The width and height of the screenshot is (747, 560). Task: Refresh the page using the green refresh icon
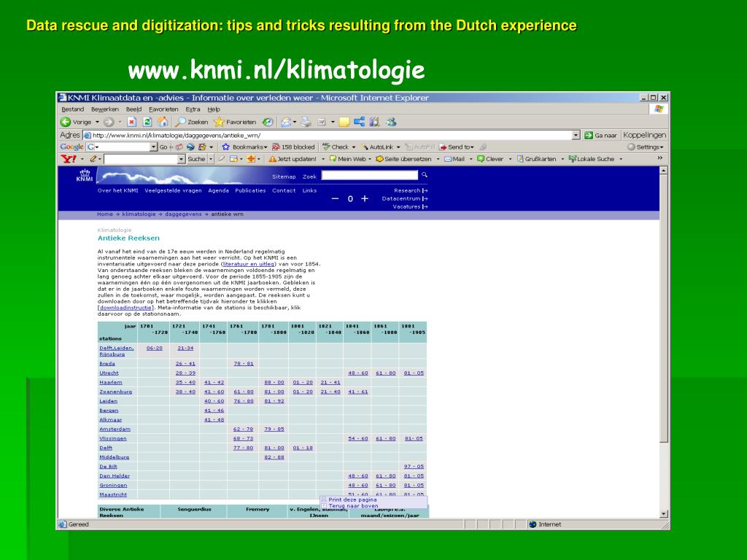pyautogui.click(x=147, y=122)
